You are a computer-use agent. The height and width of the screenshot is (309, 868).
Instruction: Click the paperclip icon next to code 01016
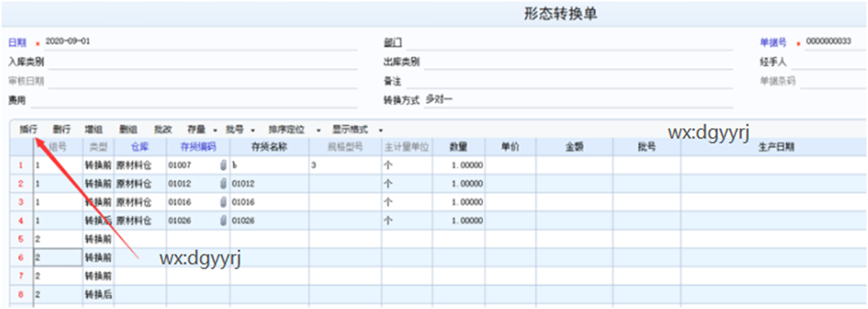(x=224, y=202)
